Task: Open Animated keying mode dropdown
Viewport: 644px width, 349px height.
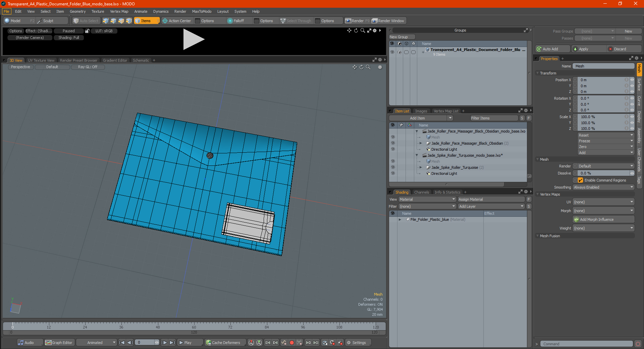Action: [x=97, y=343]
